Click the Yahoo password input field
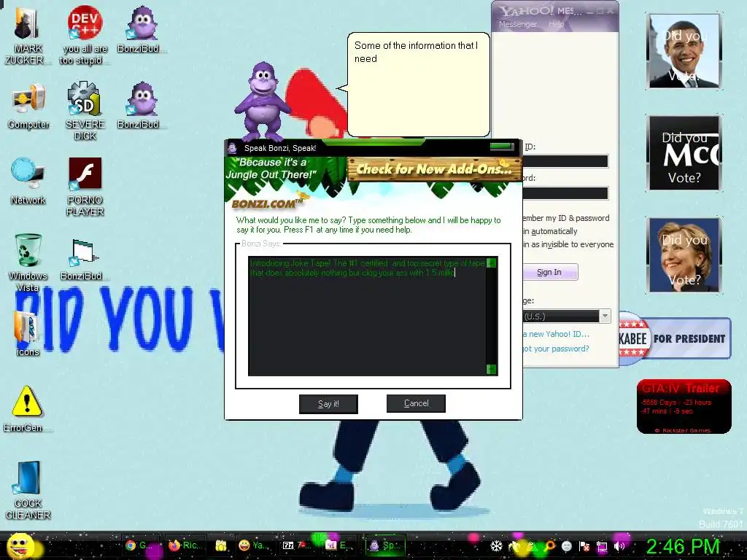Viewport: 747px width, 560px height. point(565,192)
